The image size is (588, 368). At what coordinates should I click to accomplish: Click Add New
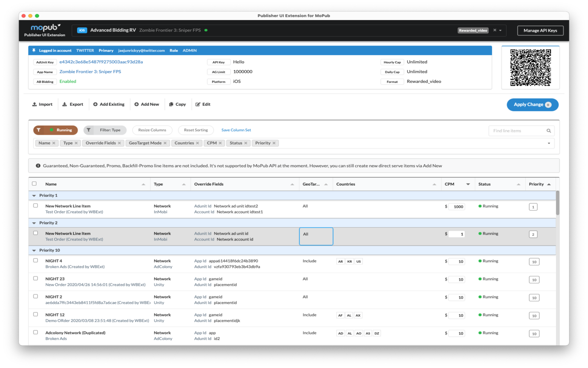(x=147, y=104)
